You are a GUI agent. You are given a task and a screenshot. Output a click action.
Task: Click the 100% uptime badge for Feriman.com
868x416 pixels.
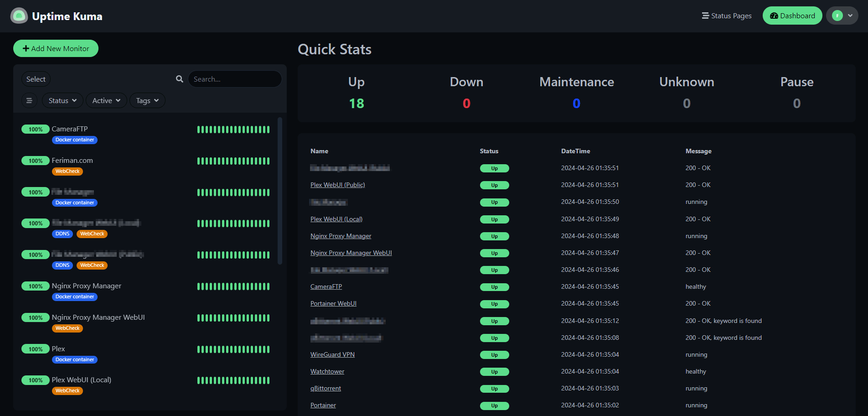35,161
